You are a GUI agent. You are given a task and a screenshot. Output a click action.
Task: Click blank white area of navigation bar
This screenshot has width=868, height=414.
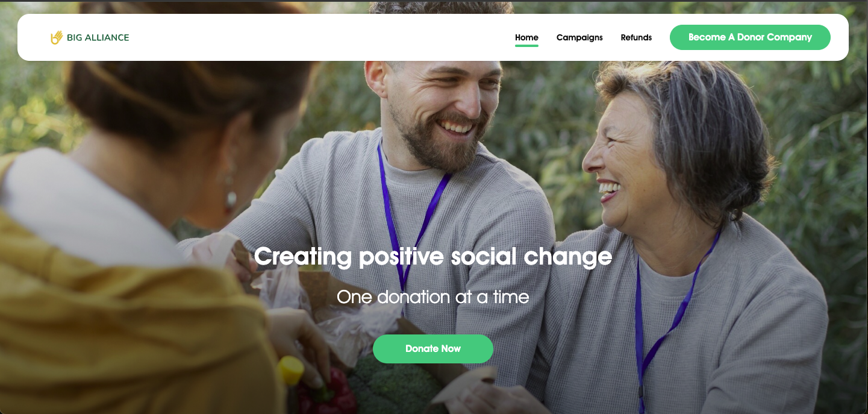pyautogui.click(x=319, y=37)
